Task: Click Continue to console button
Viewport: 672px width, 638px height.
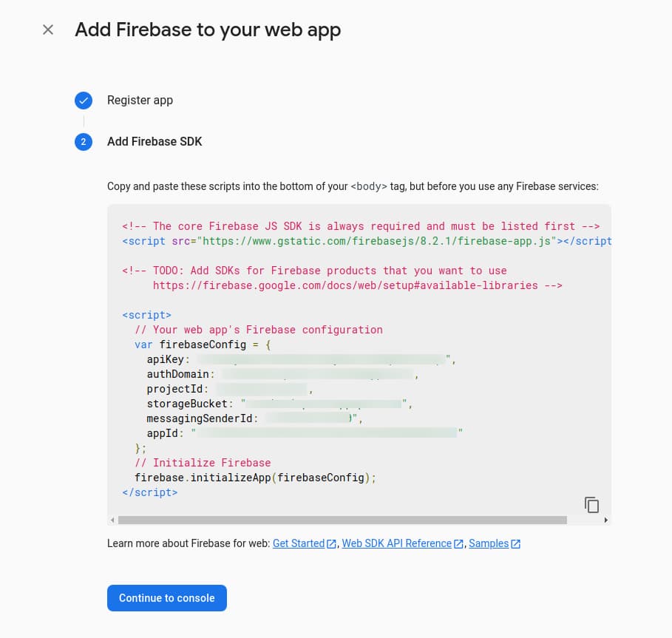Action: point(167,598)
